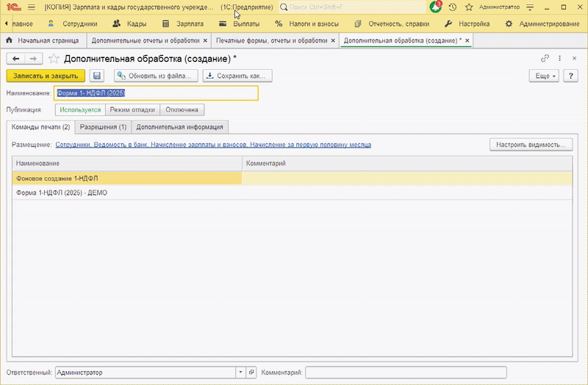Image resolution: width=588 pixels, height=385 pixels.
Task: Close Дополнительные отчеты и обработки tab
Action: pyautogui.click(x=205, y=40)
